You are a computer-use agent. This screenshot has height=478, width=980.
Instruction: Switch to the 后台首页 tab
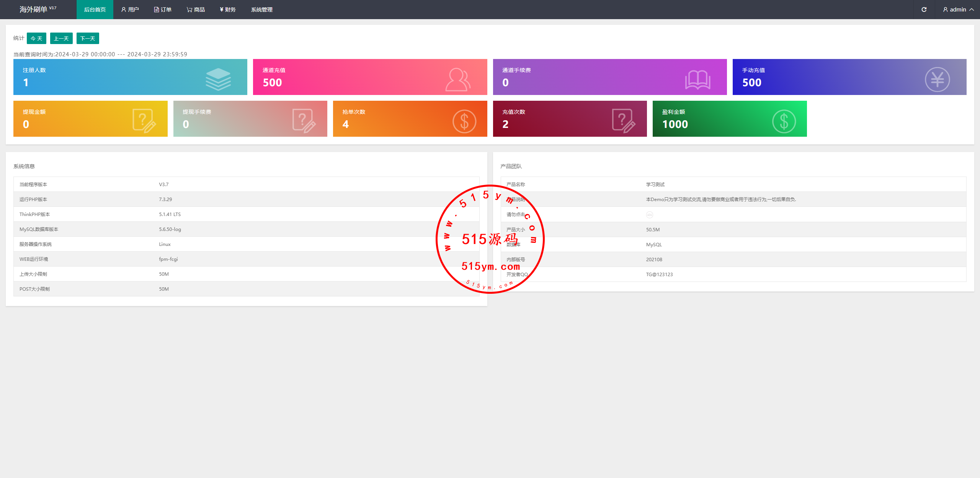pyautogui.click(x=95, y=10)
